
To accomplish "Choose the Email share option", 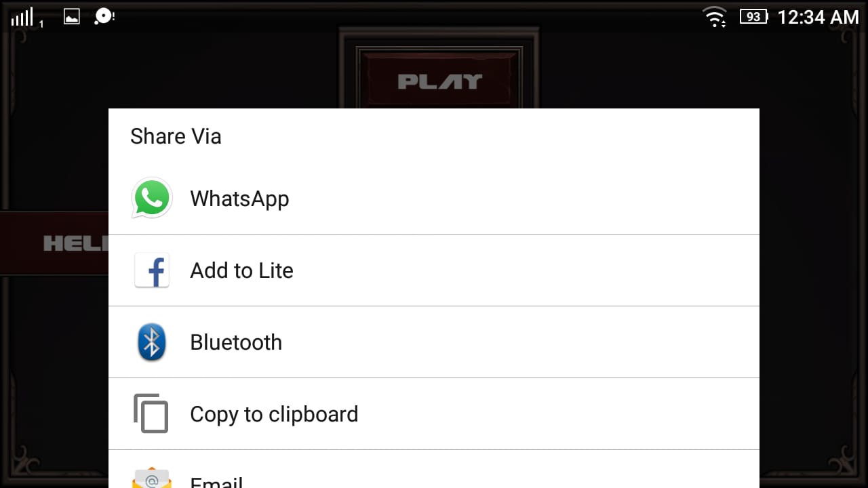I will 434,469.
